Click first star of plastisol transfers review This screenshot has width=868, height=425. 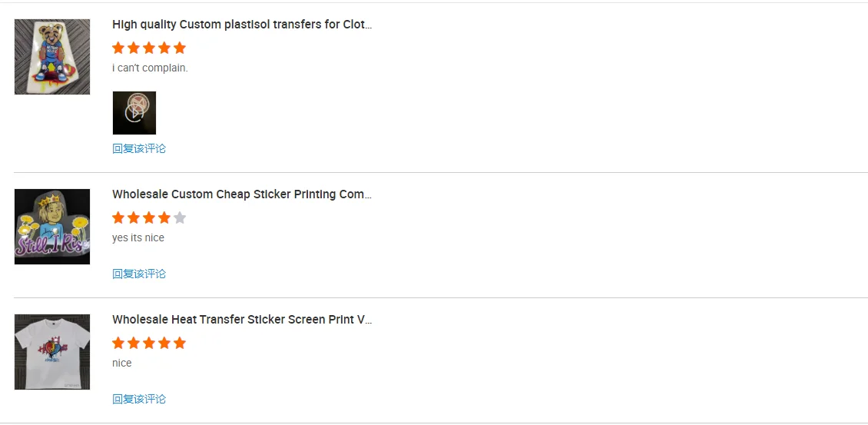118,48
